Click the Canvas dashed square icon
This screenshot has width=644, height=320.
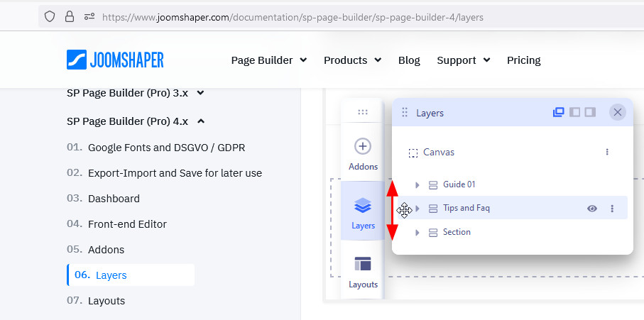coord(413,153)
